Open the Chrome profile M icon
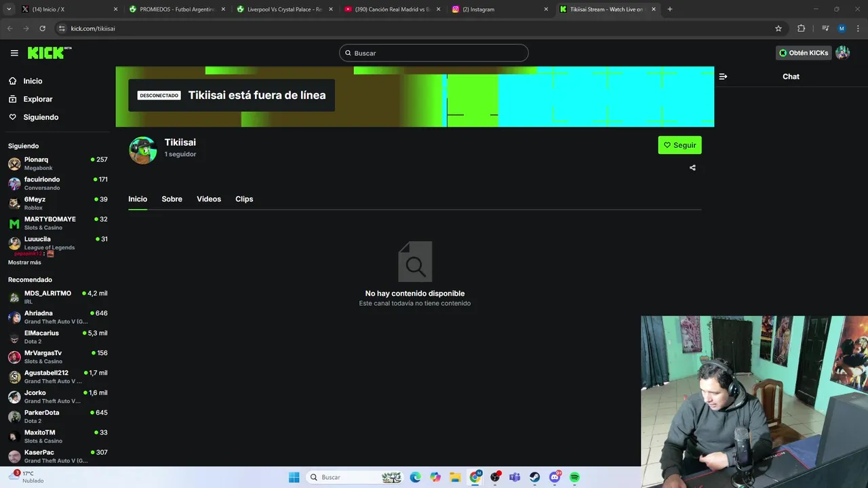 (842, 28)
